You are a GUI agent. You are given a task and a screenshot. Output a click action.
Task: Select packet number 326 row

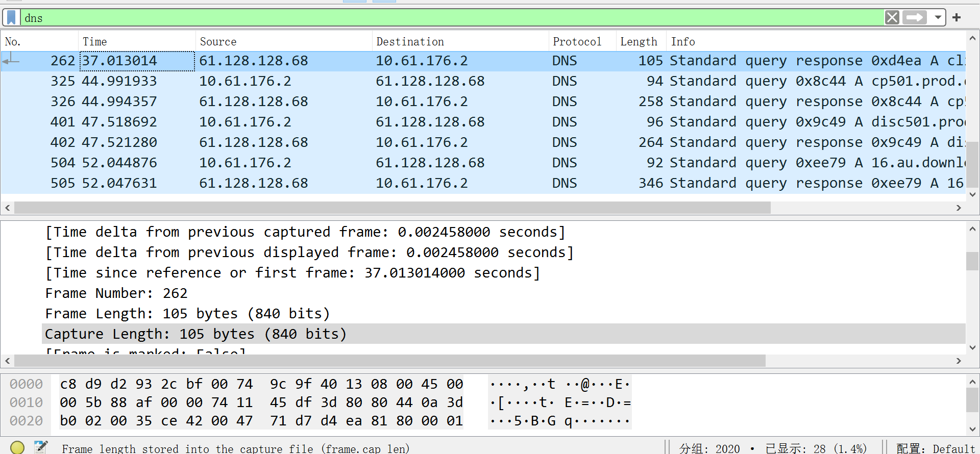click(x=483, y=102)
